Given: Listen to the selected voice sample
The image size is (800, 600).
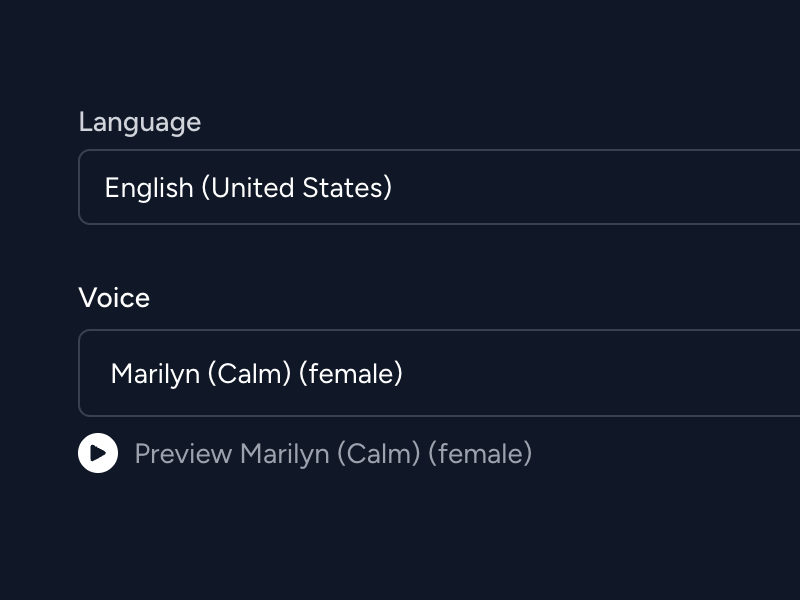Looking at the screenshot, I should point(98,453).
